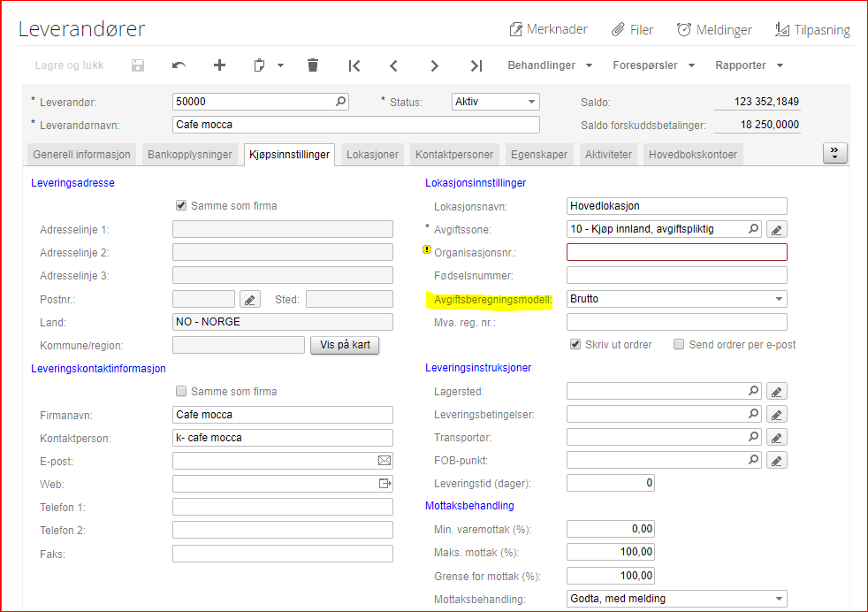Screen dimensions: 868x612
Task: Go to first record arrow icon
Action: (354, 65)
